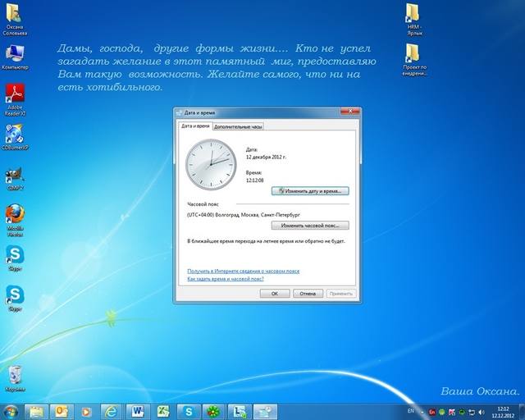Click the time value 12:12:08
This screenshot has width=525, height=420.
(x=255, y=180)
